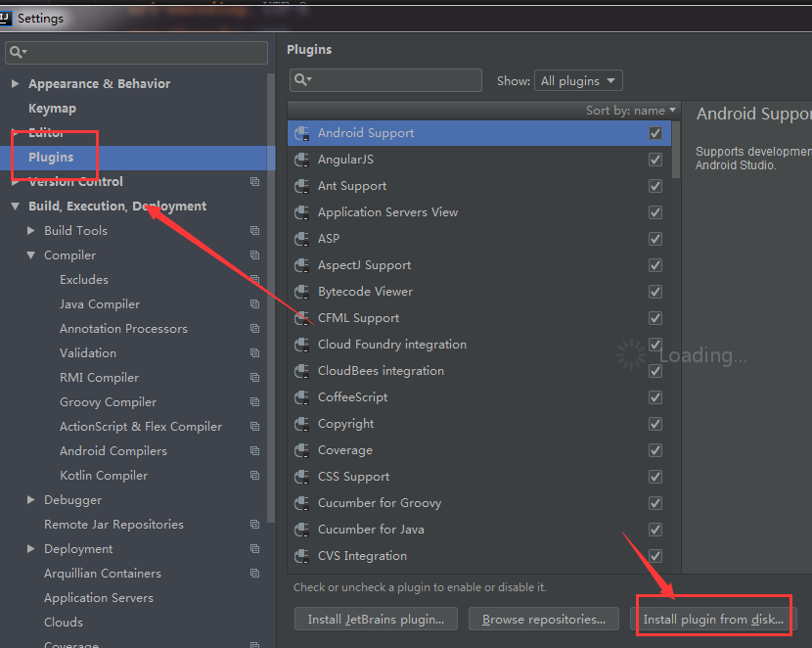Click project-level icon beside Kotlin Compiler
The height and width of the screenshot is (648, 812).
click(x=254, y=475)
